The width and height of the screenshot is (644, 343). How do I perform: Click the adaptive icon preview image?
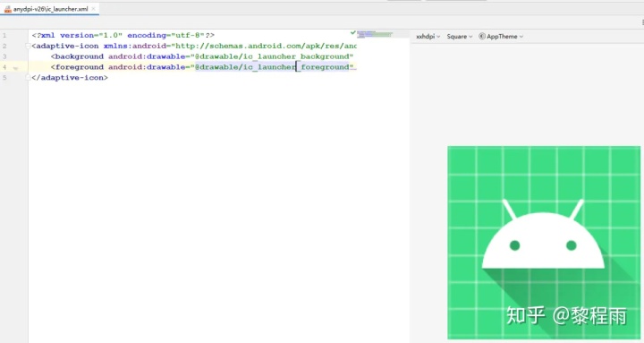coord(544,243)
